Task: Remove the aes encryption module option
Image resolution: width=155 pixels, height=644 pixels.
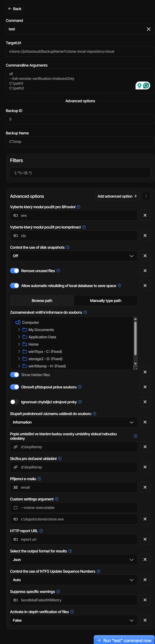Action: [x=145, y=215]
